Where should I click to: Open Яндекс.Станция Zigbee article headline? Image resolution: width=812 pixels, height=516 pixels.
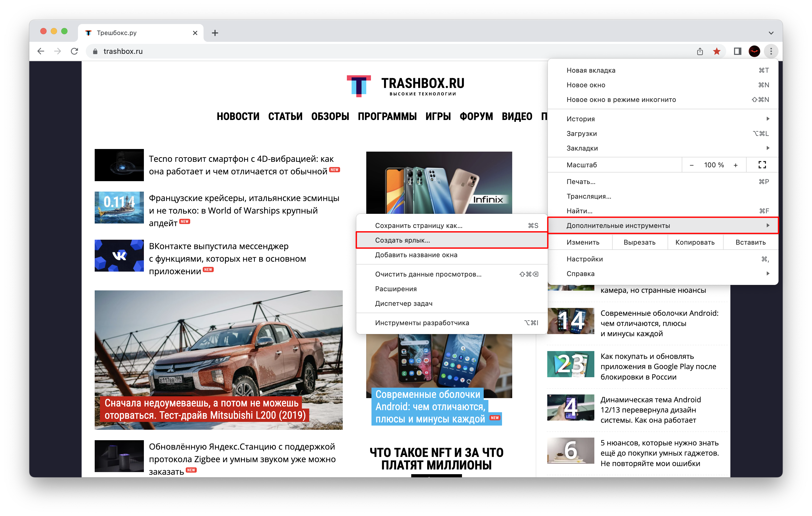tap(242, 459)
